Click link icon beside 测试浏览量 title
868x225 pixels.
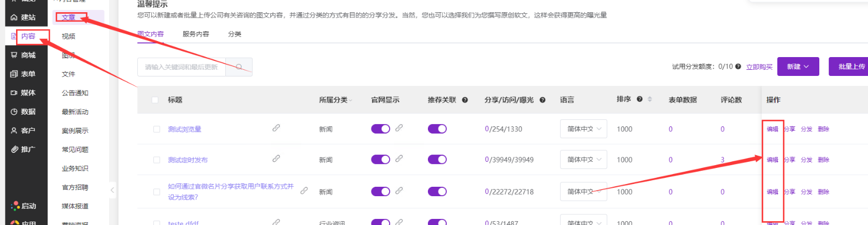[276, 128]
